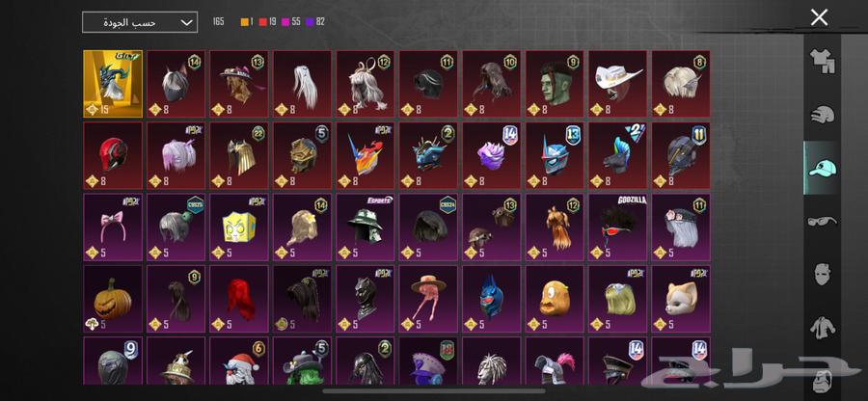This screenshot has width=868, height=401.
Task: Select the Godzilla red glasses headpiece
Action: click(x=618, y=227)
